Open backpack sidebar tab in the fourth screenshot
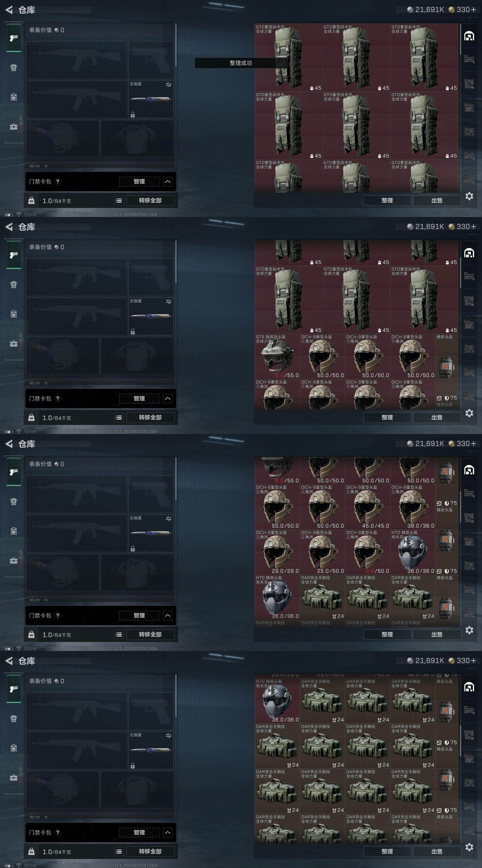482x868 pixels. 14,719
